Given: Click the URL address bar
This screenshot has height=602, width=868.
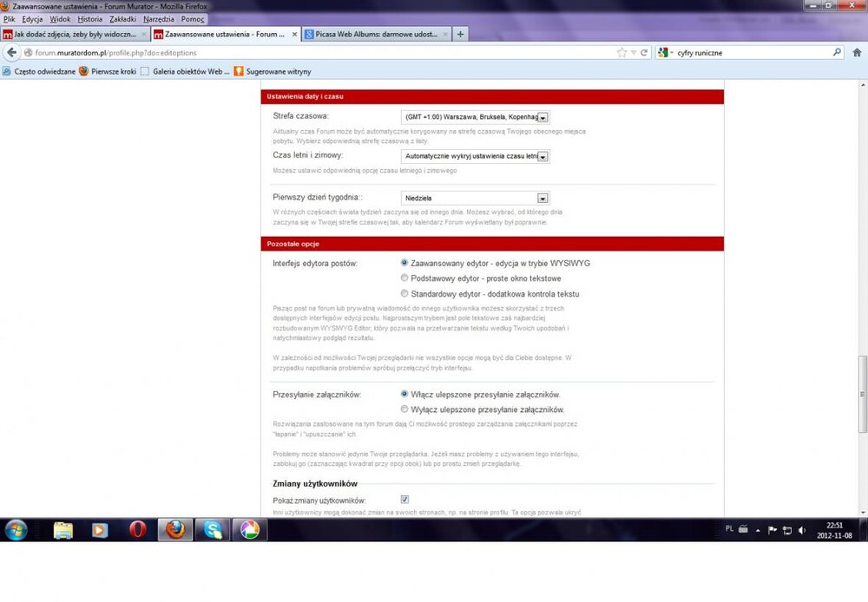Looking at the screenshot, I should [x=321, y=53].
